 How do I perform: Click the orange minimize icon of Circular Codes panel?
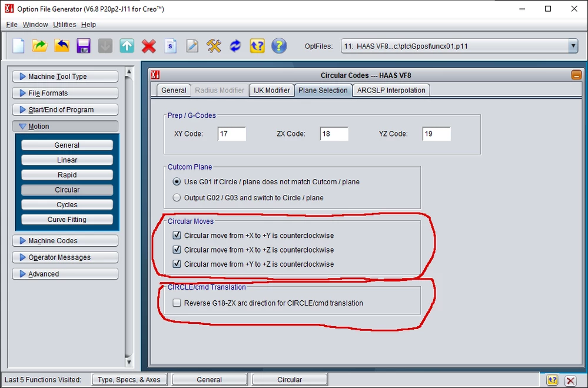[576, 75]
